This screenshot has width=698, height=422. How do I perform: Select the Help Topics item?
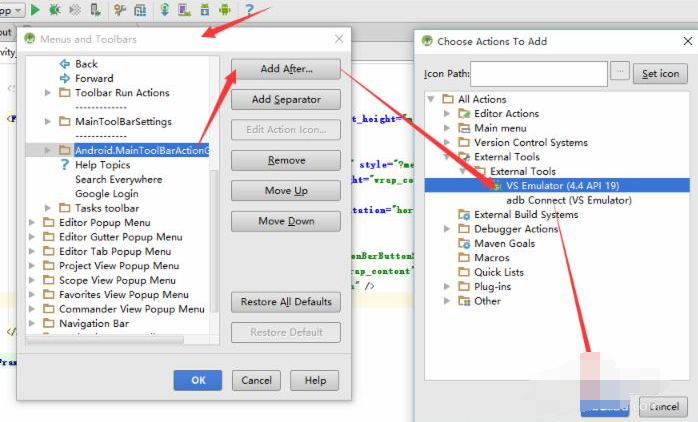coord(102,165)
